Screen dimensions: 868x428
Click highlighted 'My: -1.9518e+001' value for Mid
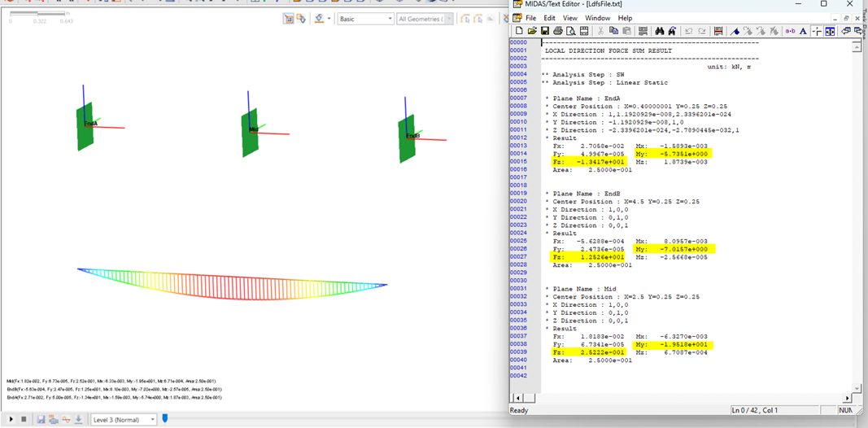pos(673,344)
